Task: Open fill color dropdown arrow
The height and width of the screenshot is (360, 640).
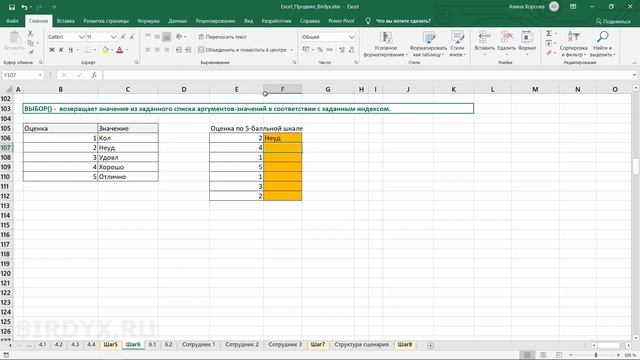Action: click(112, 50)
